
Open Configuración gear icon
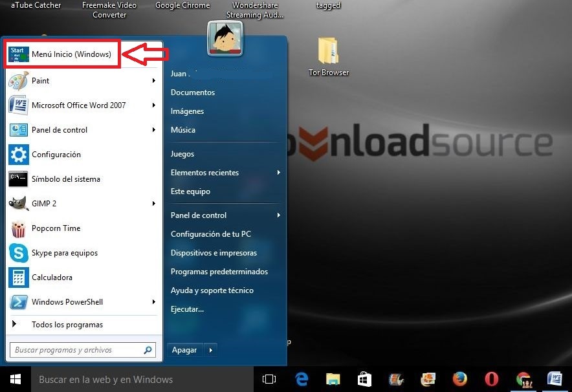[x=18, y=155]
